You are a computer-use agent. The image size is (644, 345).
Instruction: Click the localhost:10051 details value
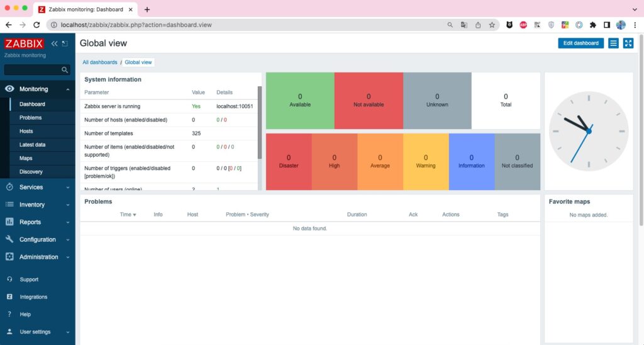(235, 106)
